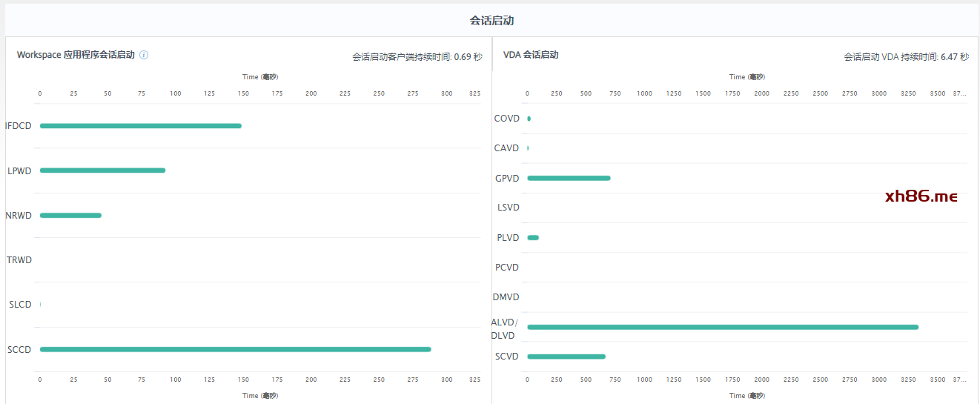Click the PCVD axis label

pos(506,268)
